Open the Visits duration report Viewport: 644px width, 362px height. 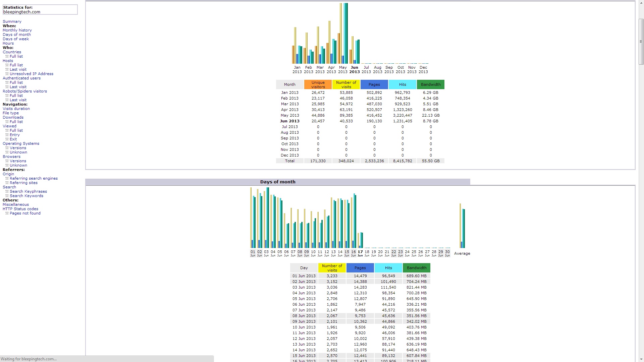coord(16,109)
